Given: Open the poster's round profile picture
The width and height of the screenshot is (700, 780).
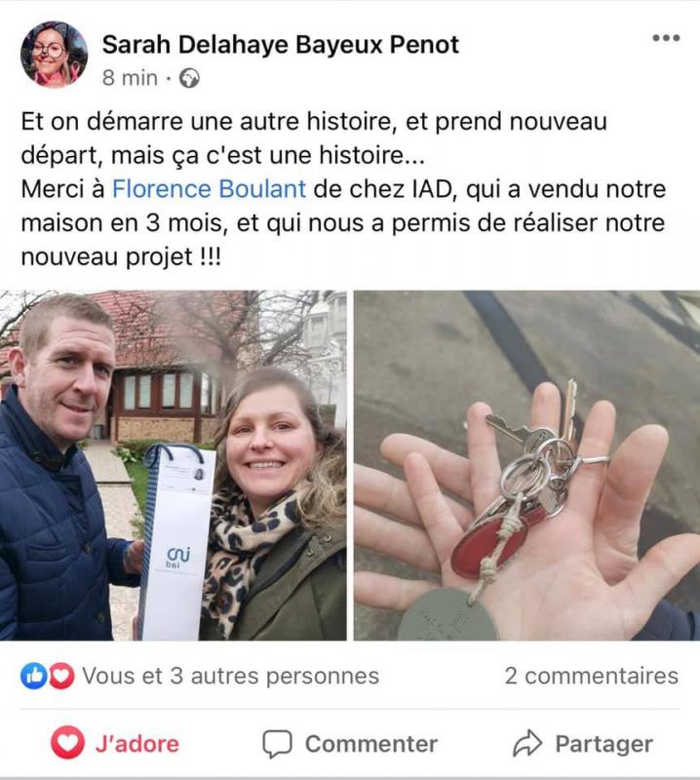Looking at the screenshot, I should [54, 55].
